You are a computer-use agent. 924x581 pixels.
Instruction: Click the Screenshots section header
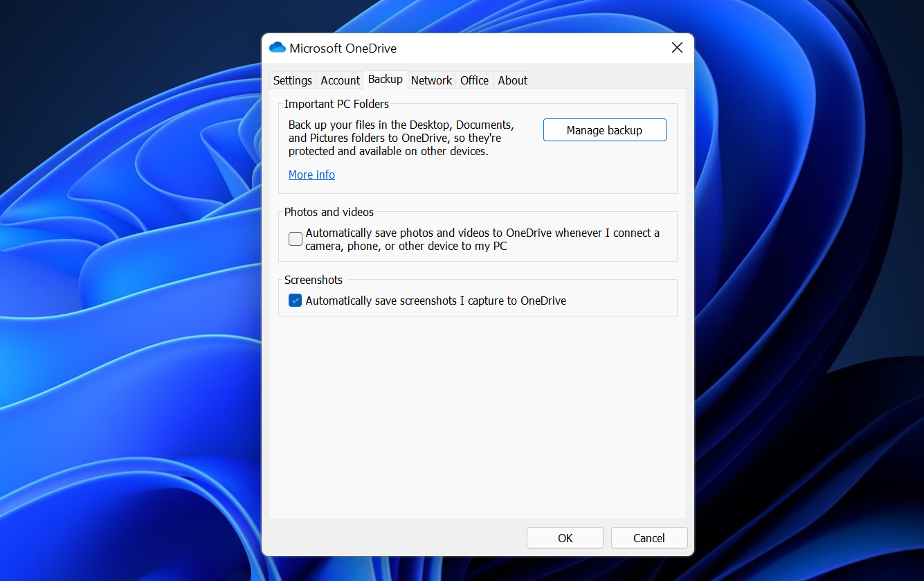pos(313,280)
